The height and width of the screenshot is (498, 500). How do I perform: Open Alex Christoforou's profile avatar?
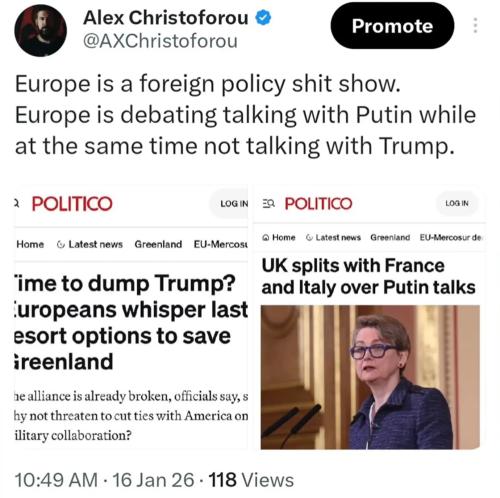pos(41,30)
